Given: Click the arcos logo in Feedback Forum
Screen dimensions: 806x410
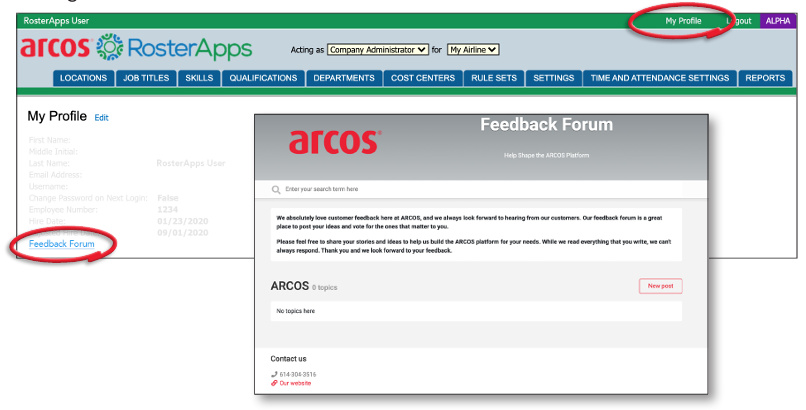Looking at the screenshot, I should click(x=335, y=142).
